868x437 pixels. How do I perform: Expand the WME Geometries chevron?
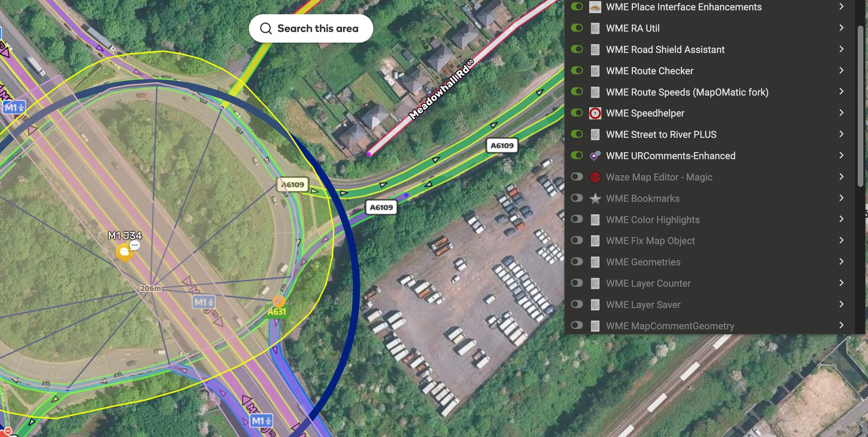pyautogui.click(x=841, y=262)
